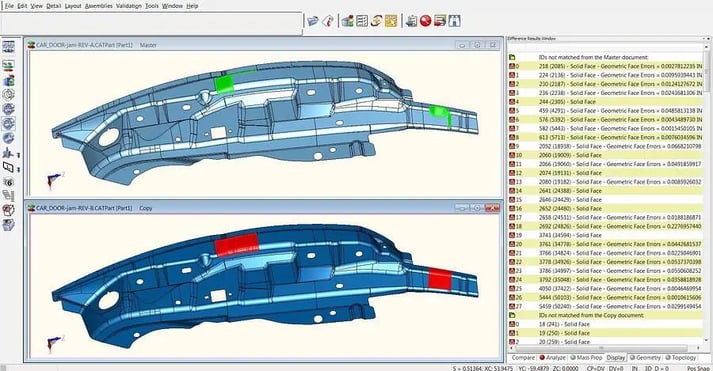The height and width of the screenshot is (371, 713).
Task: Click the Difference Results vertical scrollbar
Action: click(x=707, y=193)
